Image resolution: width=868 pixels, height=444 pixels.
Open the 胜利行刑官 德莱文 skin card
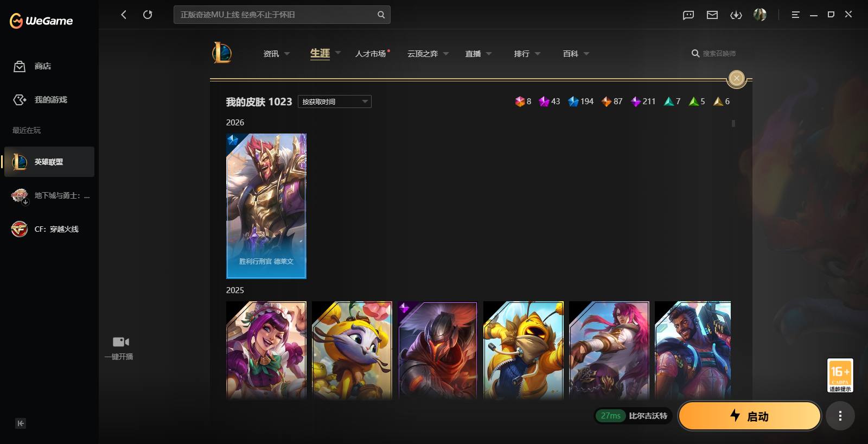point(266,206)
